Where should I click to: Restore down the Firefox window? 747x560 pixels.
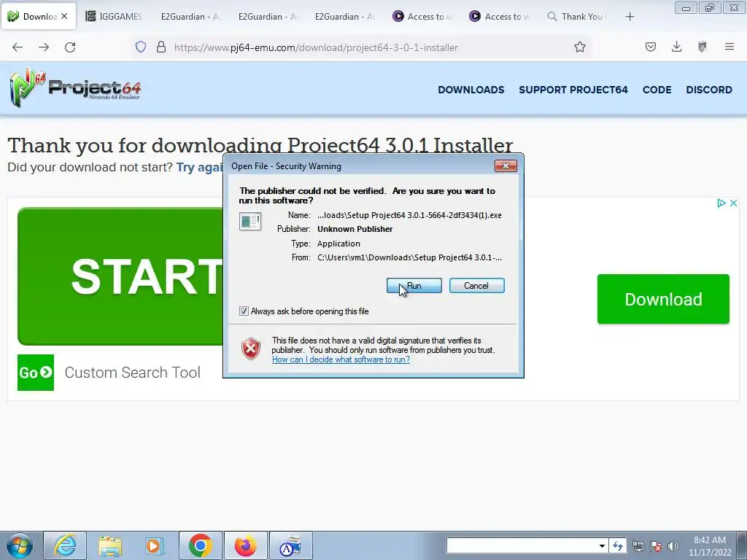709,8
